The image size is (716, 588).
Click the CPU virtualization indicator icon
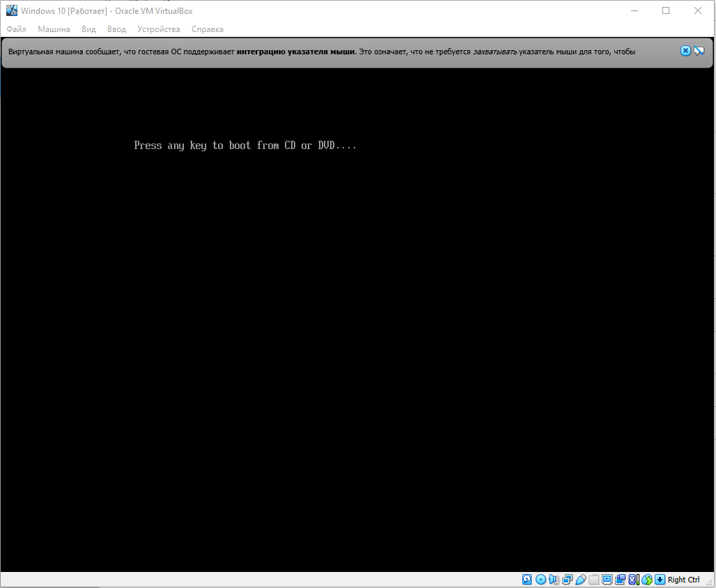click(634, 580)
